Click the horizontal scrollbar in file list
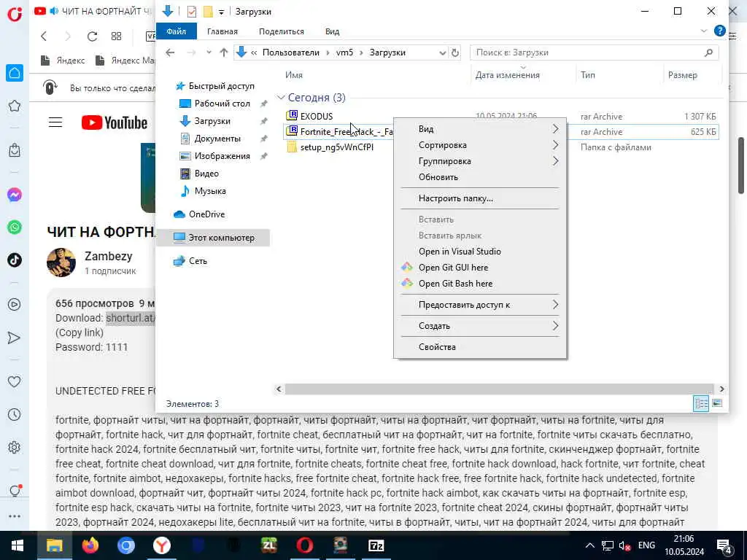 click(499, 389)
